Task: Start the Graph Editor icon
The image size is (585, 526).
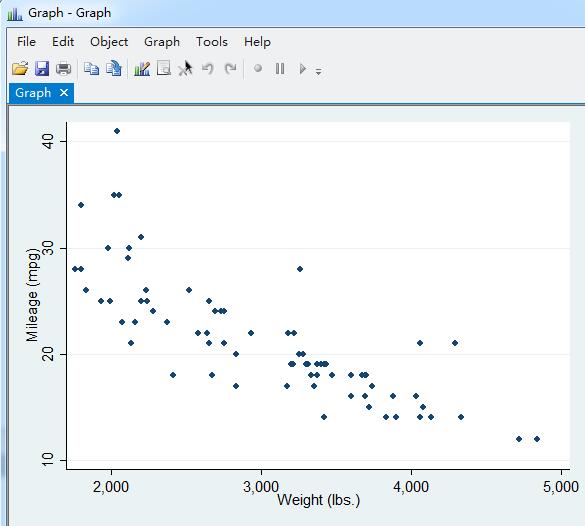Action: pos(142,69)
